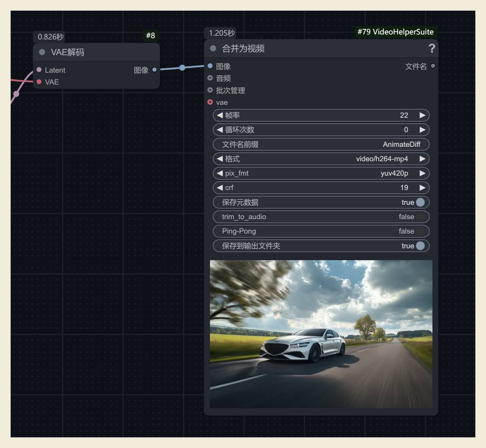Click the red vae input port

(210, 102)
